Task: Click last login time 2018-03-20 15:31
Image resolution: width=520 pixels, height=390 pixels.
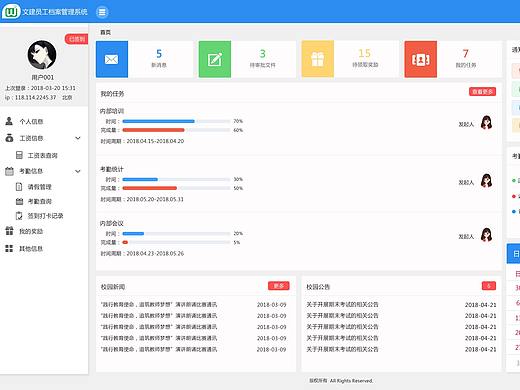Action: point(53,88)
